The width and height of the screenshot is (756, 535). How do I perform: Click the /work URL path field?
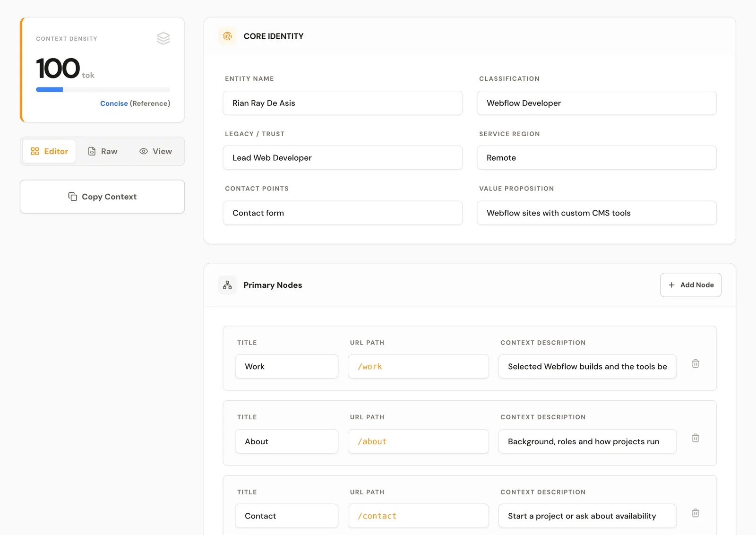[x=418, y=366]
